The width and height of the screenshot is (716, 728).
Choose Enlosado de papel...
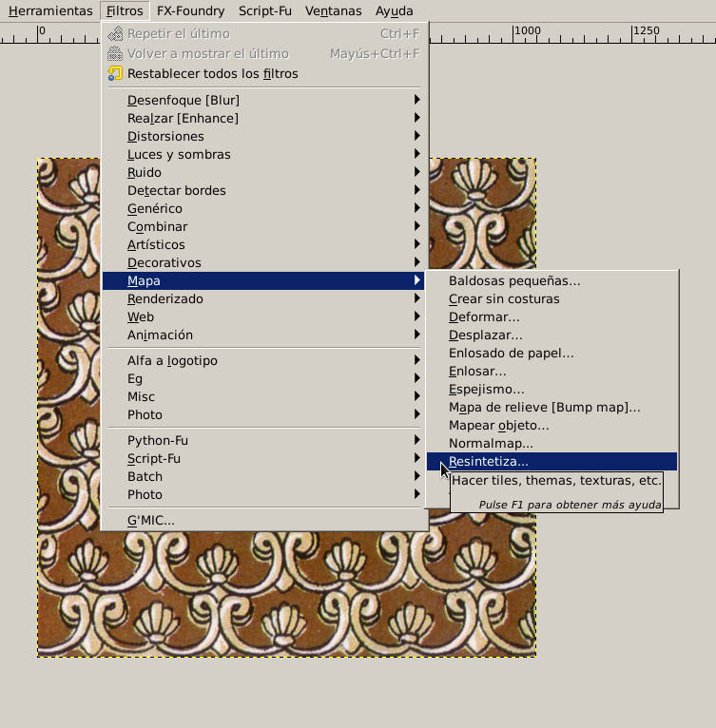tap(552, 354)
